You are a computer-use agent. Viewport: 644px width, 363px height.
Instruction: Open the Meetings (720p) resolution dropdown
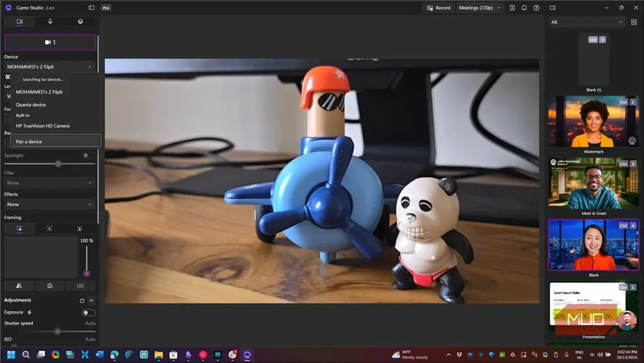tap(480, 8)
